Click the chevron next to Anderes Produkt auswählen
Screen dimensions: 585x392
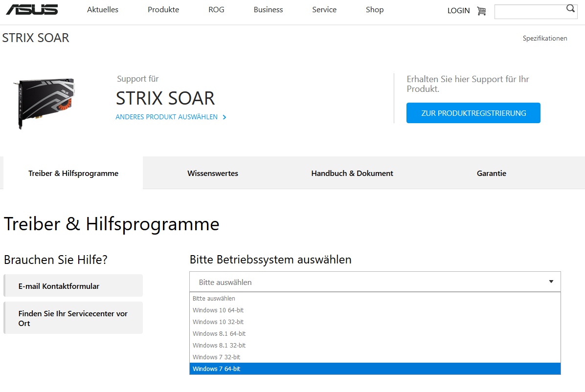tap(224, 117)
